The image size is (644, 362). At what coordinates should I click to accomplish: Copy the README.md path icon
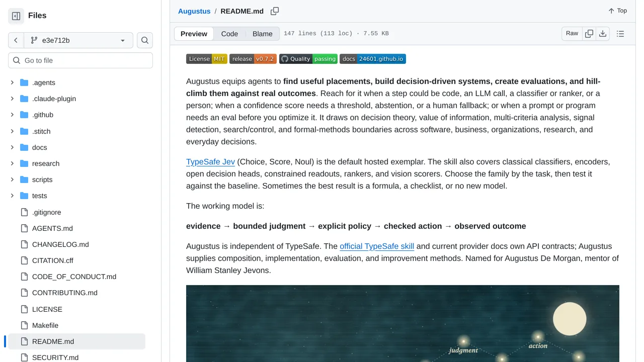click(275, 11)
